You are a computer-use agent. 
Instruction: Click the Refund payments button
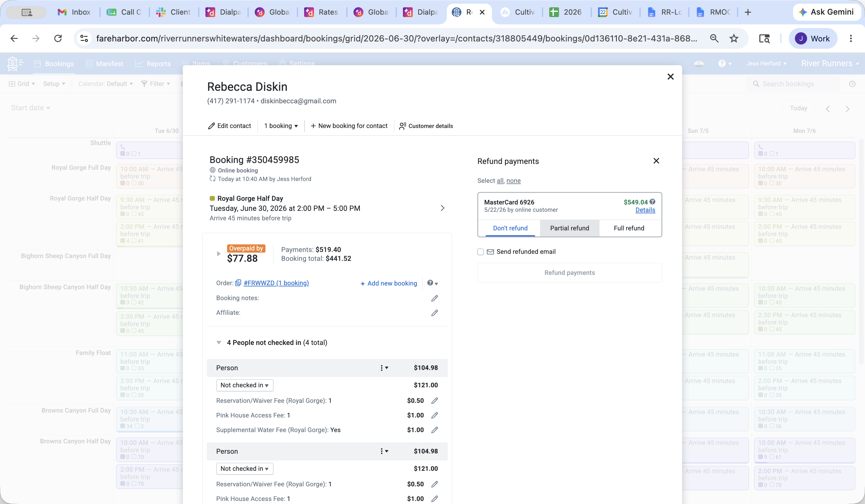(x=569, y=273)
